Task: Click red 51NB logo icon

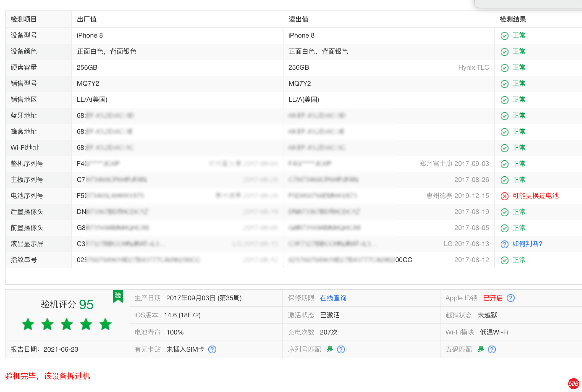Action: pyautogui.click(x=573, y=383)
